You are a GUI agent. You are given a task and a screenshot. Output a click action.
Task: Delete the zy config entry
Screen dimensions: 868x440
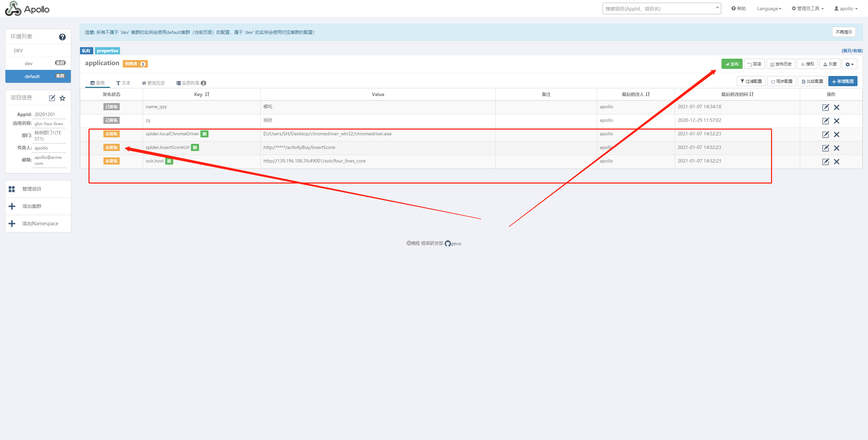click(x=836, y=121)
